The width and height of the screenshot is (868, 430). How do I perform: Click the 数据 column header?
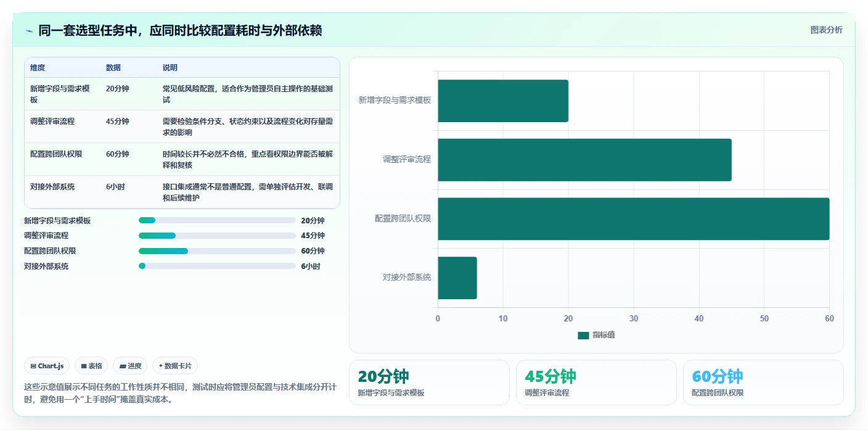[113, 68]
